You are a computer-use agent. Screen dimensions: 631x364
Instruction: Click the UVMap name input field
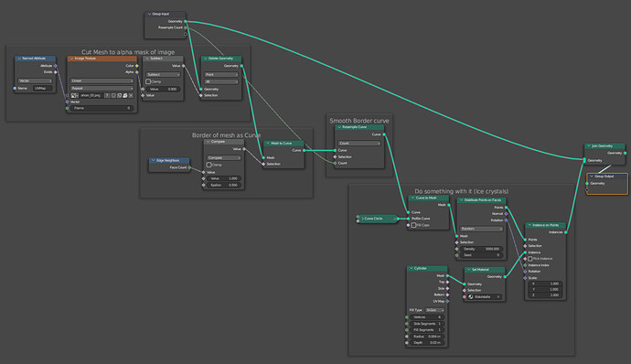pyautogui.click(x=42, y=88)
